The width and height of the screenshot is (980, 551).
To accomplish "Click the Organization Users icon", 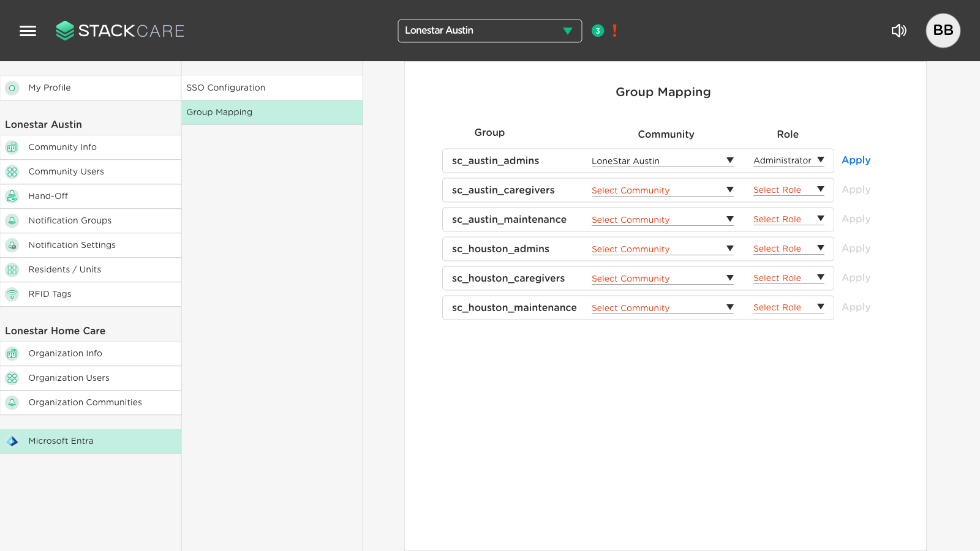I will 12,378.
